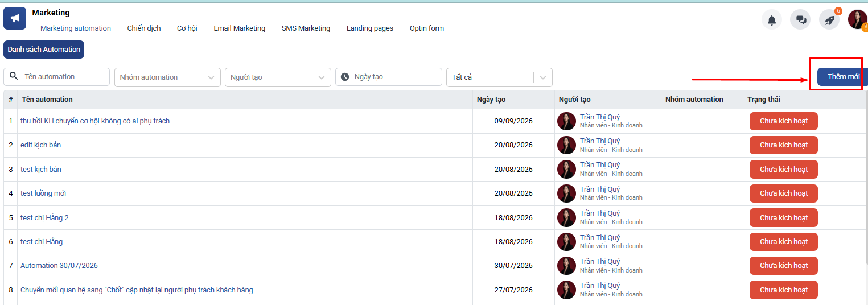Click the Thêm mới button

[x=843, y=77]
